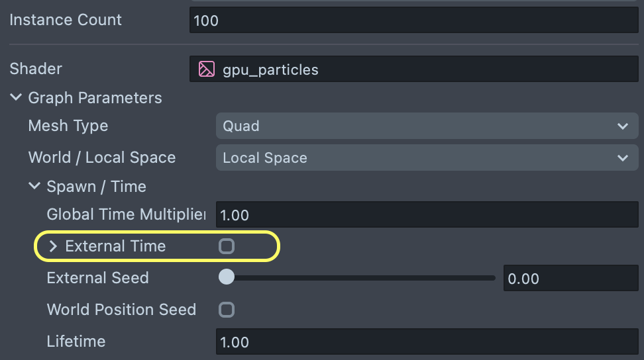Open the World / Local Space dropdown

point(424,157)
